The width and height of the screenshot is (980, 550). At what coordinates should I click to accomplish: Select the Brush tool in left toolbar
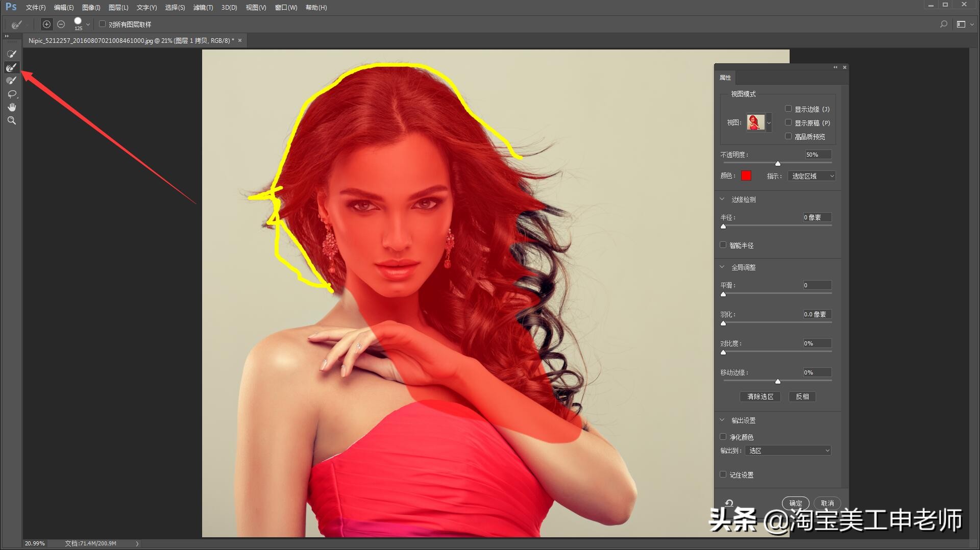[x=11, y=81]
